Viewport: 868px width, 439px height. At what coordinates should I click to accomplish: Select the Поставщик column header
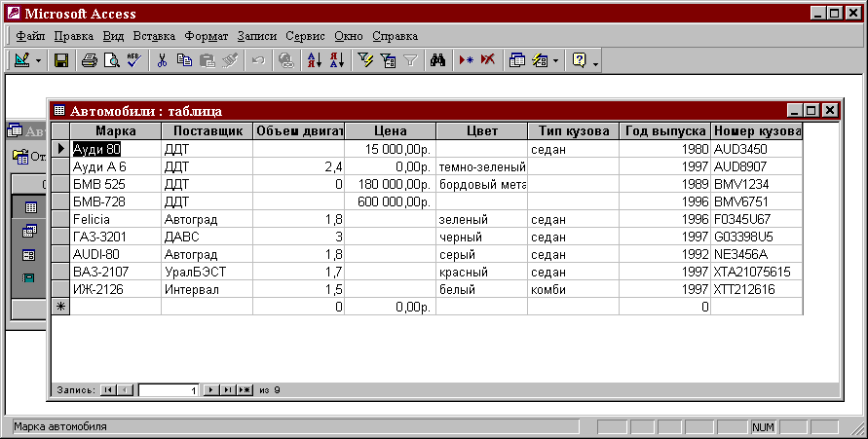[x=208, y=131]
